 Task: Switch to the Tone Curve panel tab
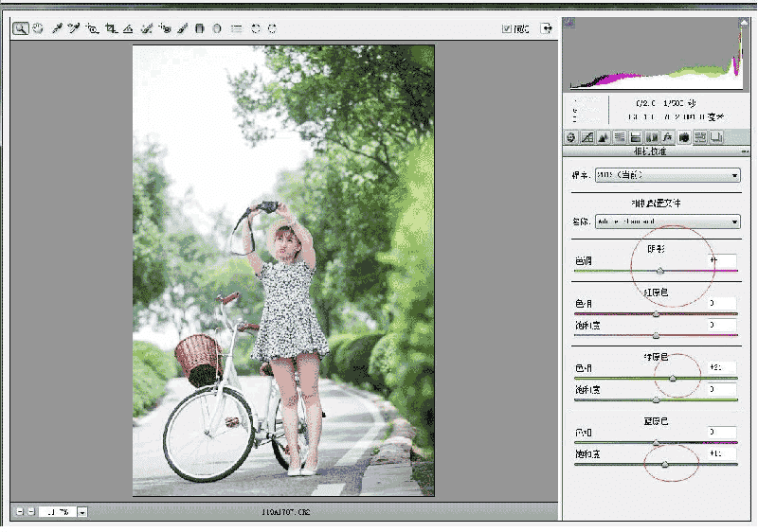587,137
